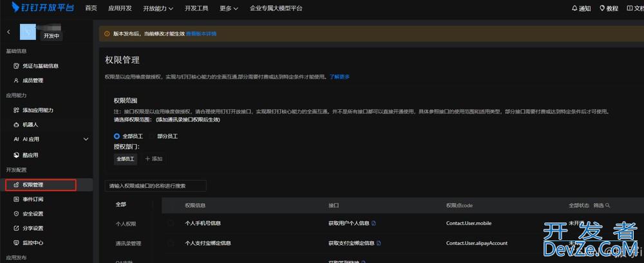Open 应用开发 in the top navigation
Viewport: 644px width, 263px height.
120,8
